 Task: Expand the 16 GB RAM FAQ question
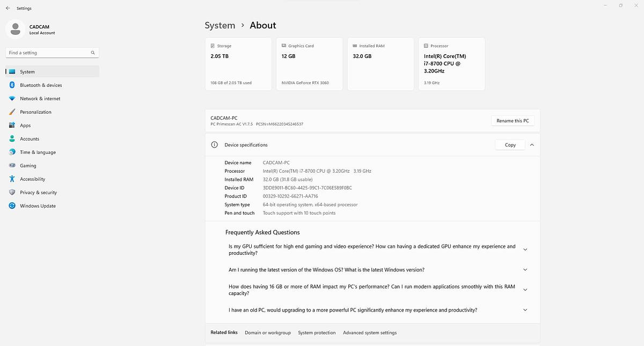pos(525,290)
